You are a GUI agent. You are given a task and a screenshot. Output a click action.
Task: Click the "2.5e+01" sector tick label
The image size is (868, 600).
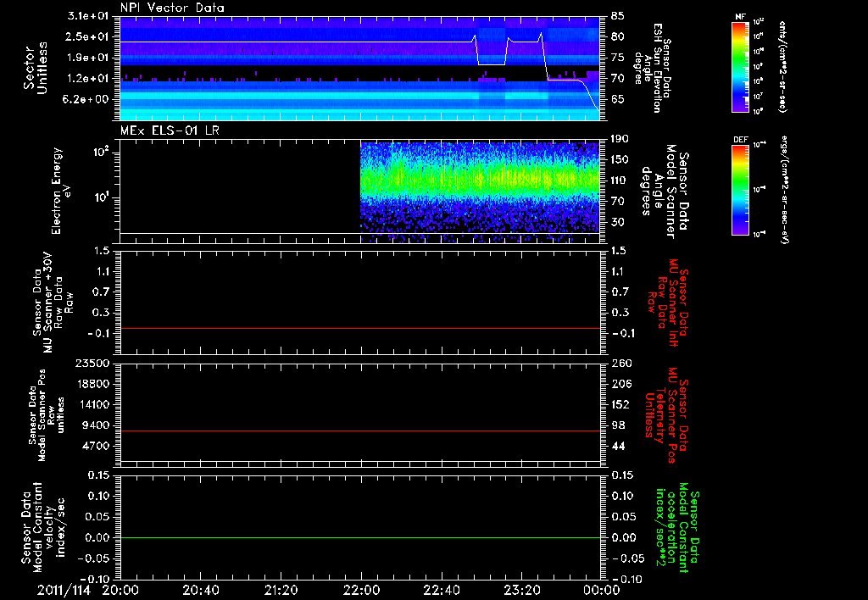coord(88,36)
